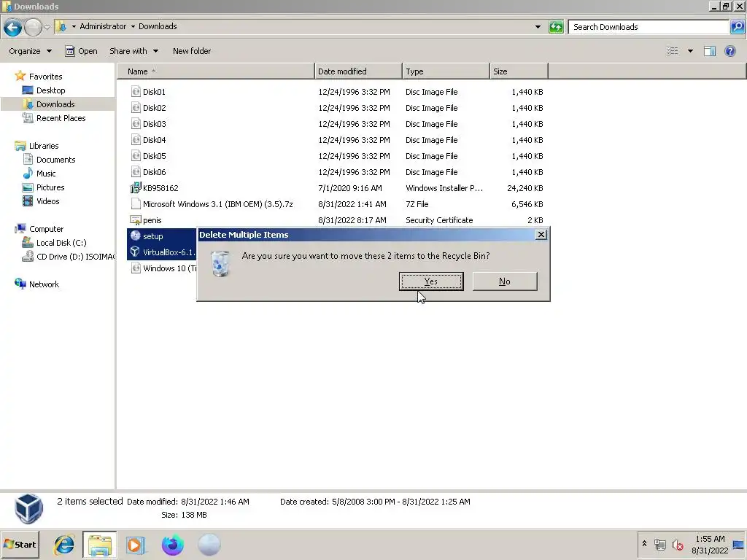This screenshot has width=747, height=560.
Task: Open the Pictures library
Action: click(43, 187)
